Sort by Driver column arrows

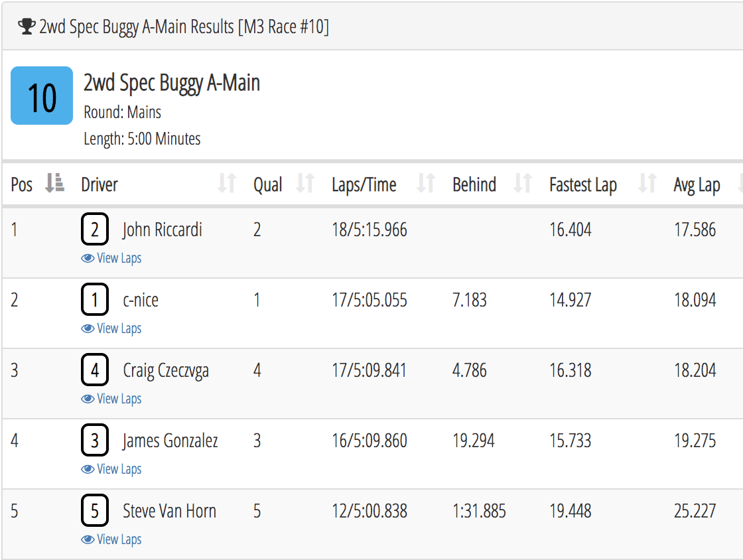coord(227,184)
